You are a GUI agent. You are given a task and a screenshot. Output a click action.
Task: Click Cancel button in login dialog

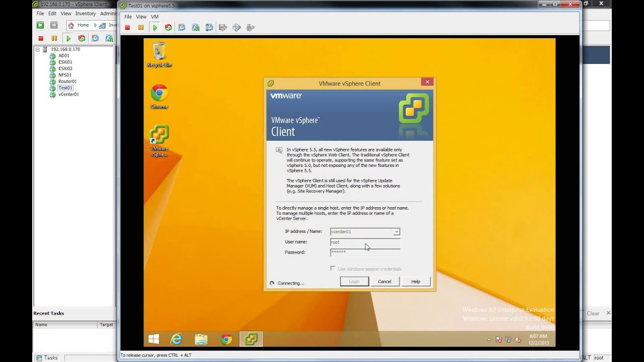(385, 282)
